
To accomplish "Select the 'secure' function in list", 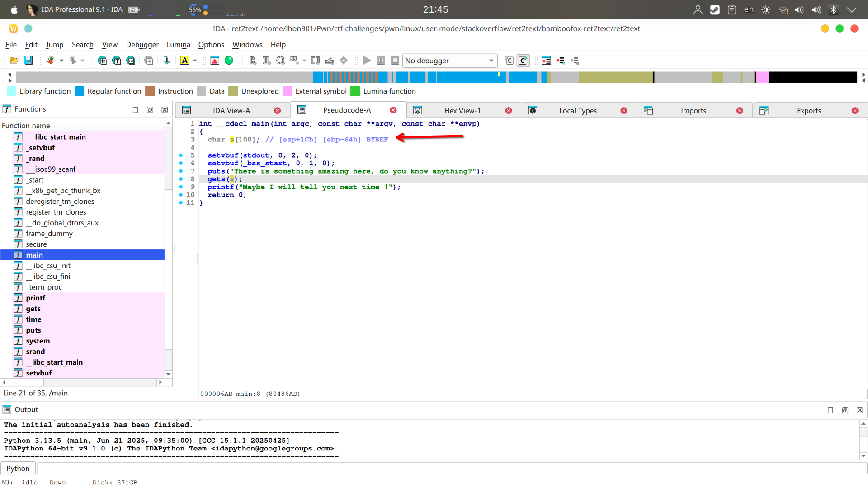I will click(36, 244).
